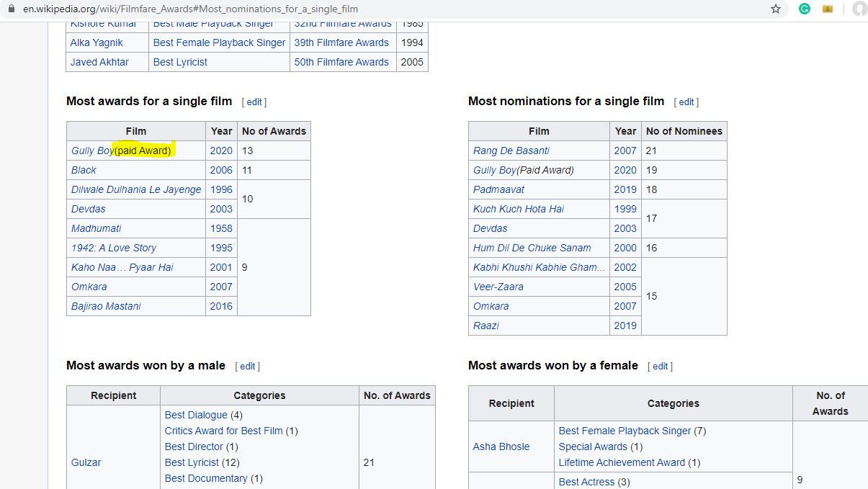Image resolution: width=868 pixels, height=489 pixels.
Task: Open the Kuch Kuch Hota Hai link
Action: pyautogui.click(x=519, y=209)
